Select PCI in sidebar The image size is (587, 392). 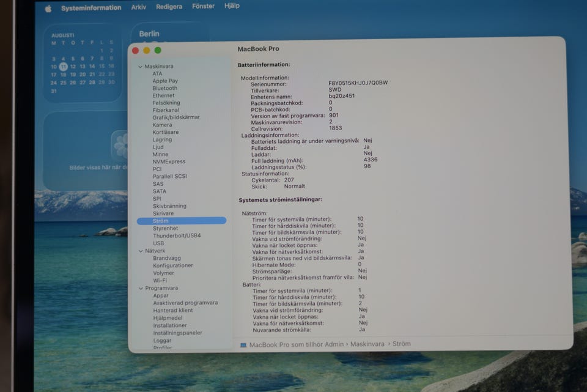point(157,169)
